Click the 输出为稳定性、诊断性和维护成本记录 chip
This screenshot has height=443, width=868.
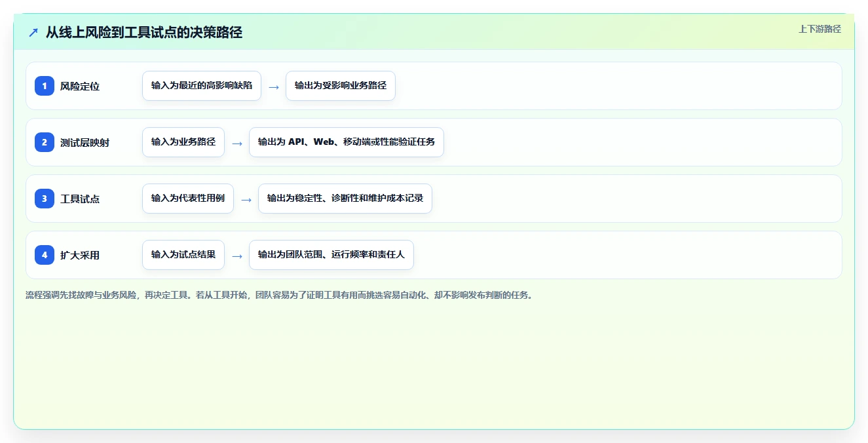(x=345, y=199)
